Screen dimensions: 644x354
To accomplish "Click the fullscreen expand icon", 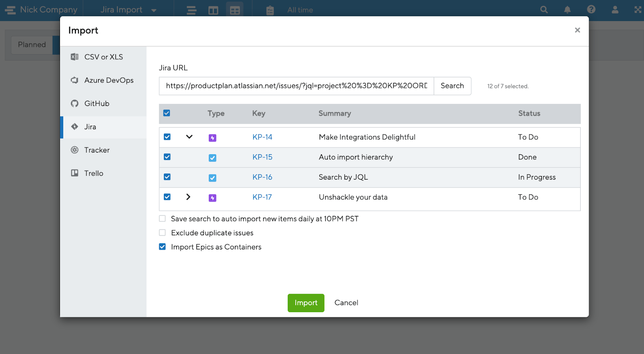I will (638, 10).
